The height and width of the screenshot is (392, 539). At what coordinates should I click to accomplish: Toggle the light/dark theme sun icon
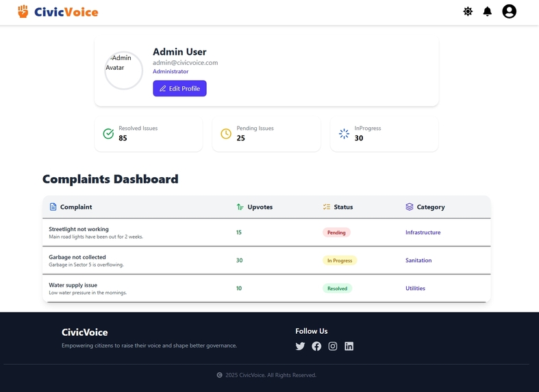click(468, 12)
